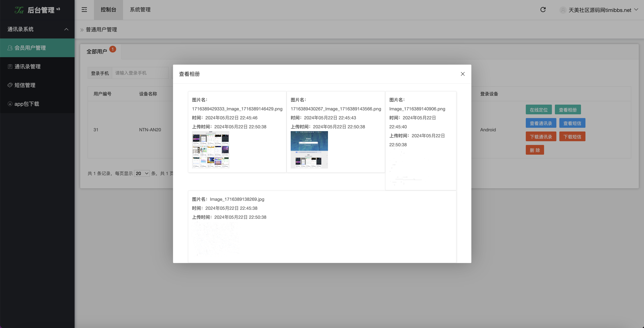The width and height of the screenshot is (644, 328).
Task: Click the 在线定位 button
Action: tap(539, 109)
